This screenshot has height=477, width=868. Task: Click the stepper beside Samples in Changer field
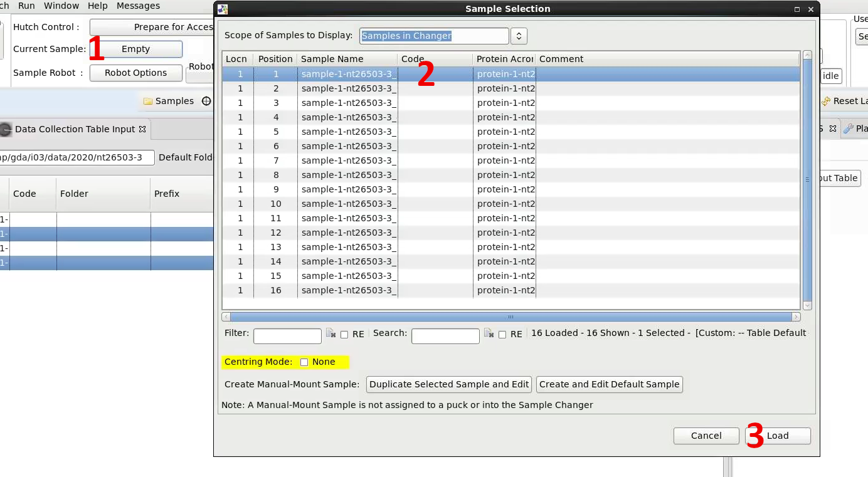[519, 36]
